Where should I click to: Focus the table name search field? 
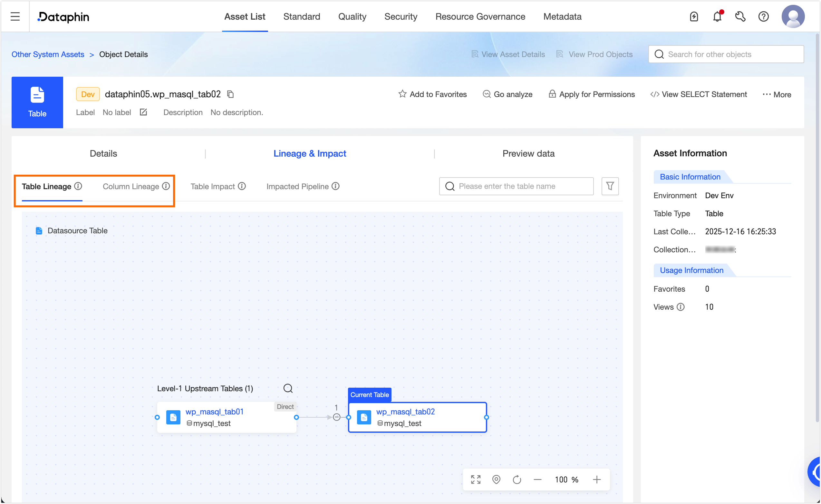[516, 186]
